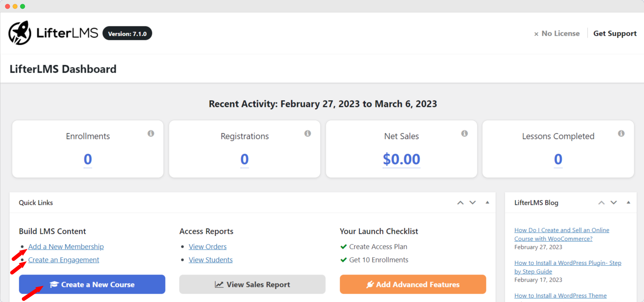
Task: Open Net Sales info icon
Action: point(465,133)
